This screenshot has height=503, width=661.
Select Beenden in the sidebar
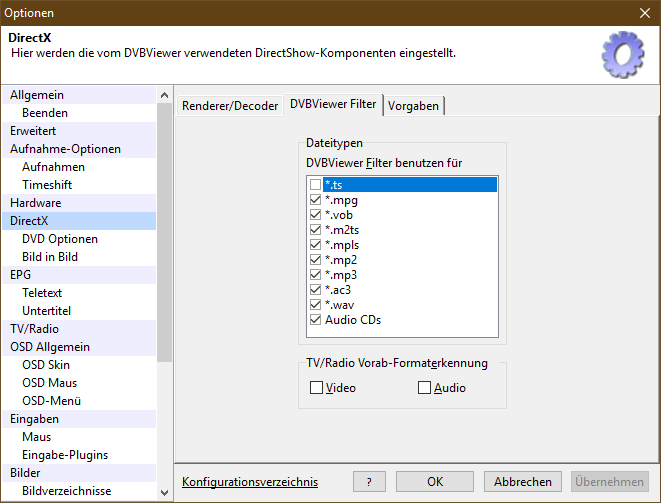point(79,113)
